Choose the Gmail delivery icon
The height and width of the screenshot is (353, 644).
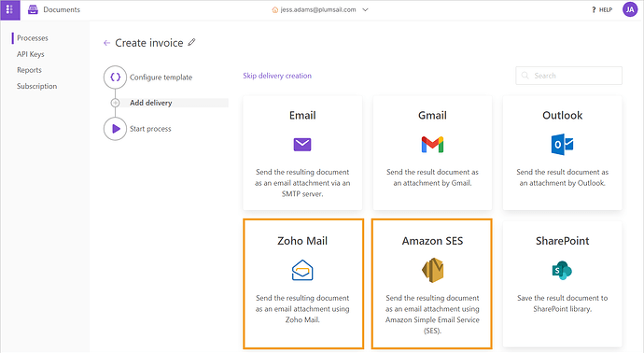click(x=432, y=145)
